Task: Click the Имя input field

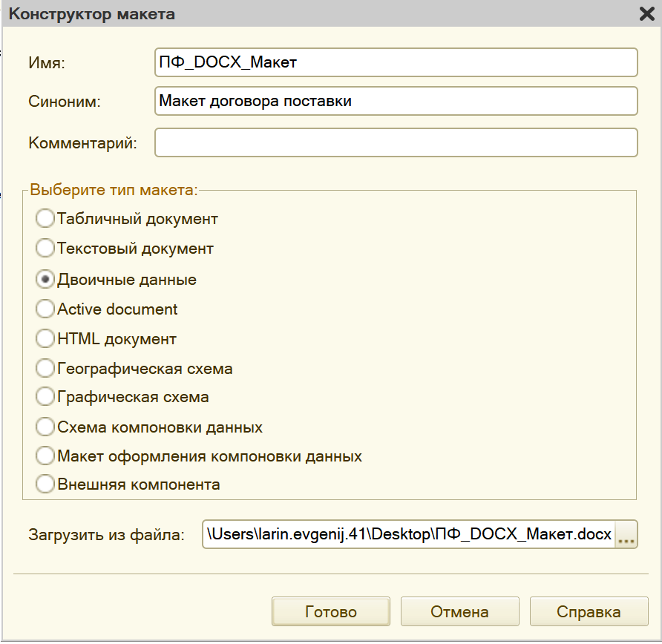Action: point(396,62)
